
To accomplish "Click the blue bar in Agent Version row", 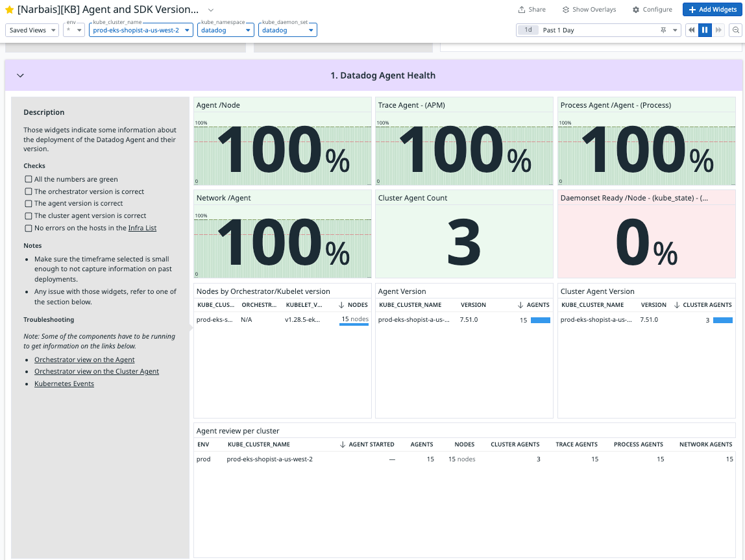I will click(540, 320).
